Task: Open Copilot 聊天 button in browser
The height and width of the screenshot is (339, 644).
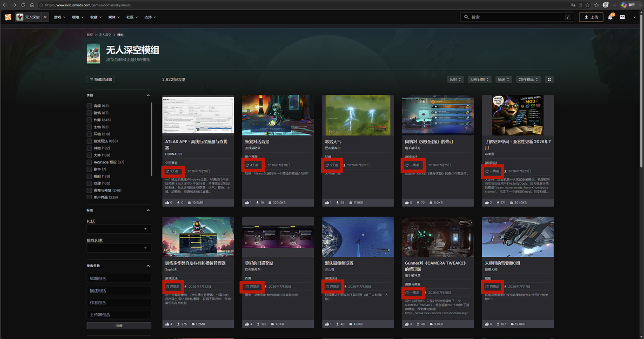Action: tap(628, 5)
